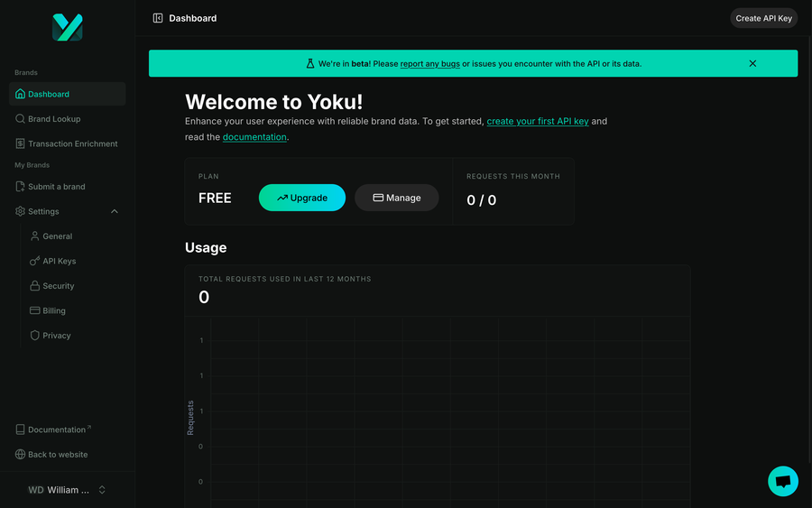Click the Security lock icon
Screen dimensions: 812x508
[34, 286]
